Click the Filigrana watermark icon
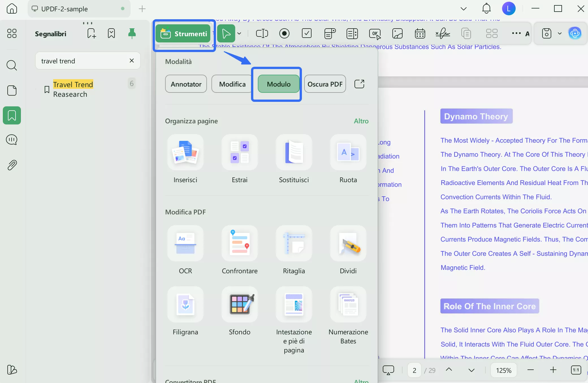This screenshot has height=383, width=588. coord(185,304)
